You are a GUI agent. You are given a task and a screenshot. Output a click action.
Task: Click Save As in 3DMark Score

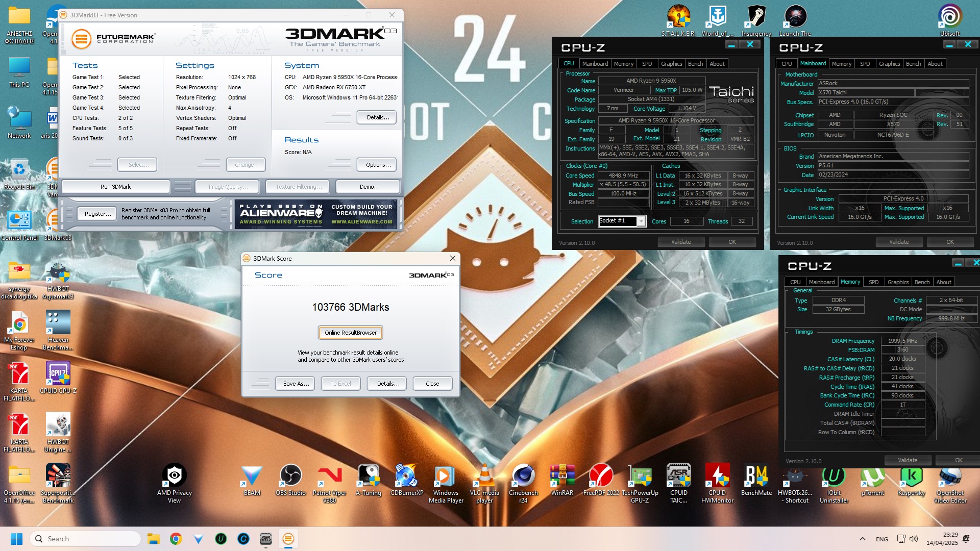pos(296,384)
